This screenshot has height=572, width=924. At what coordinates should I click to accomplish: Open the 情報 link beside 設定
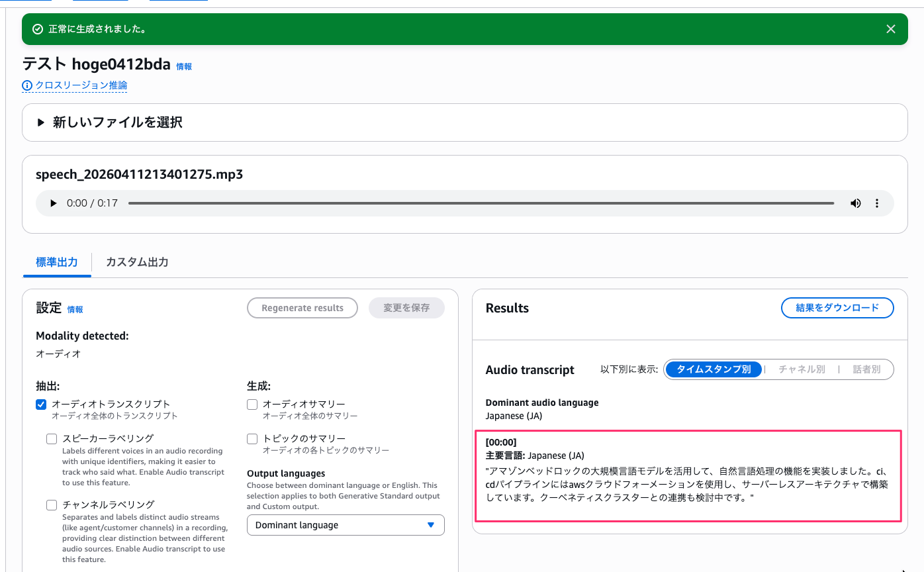[x=75, y=309]
